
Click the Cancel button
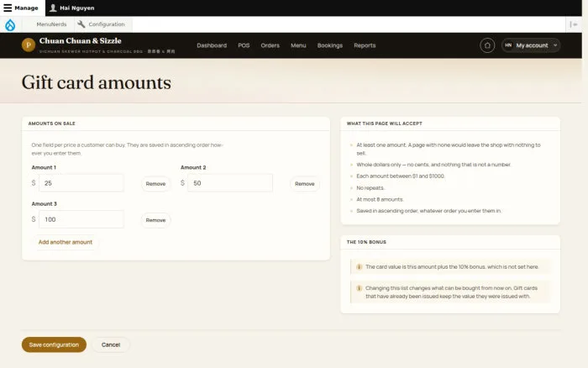111,344
